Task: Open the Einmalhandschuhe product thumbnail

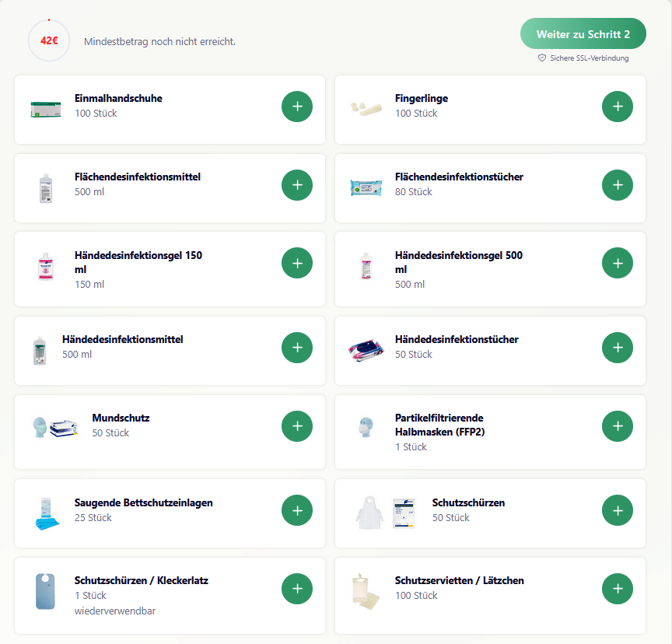Action: [x=45, y=107]
